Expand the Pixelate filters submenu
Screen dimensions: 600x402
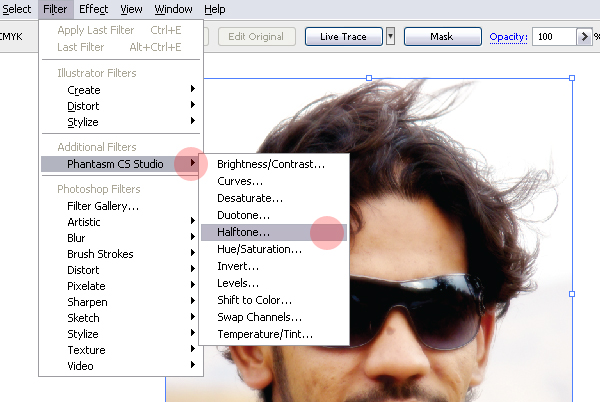point(121,286)
